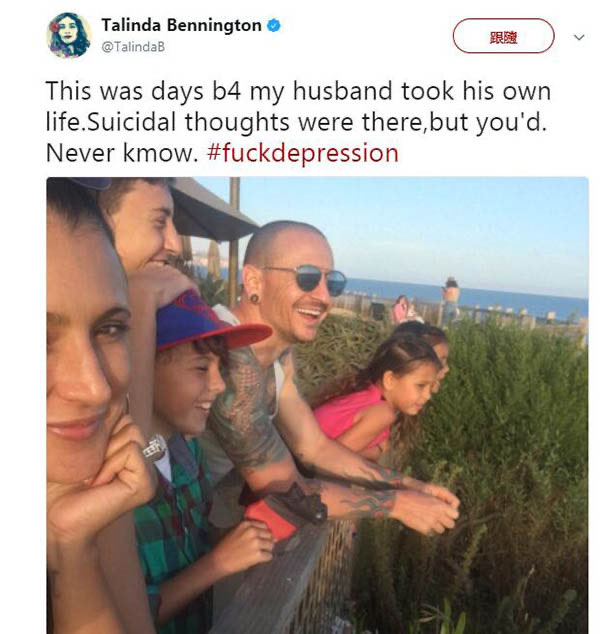The image size is (600, 634).
Task: Click the 跟隨 follow button
Action: tap(503, 36)
